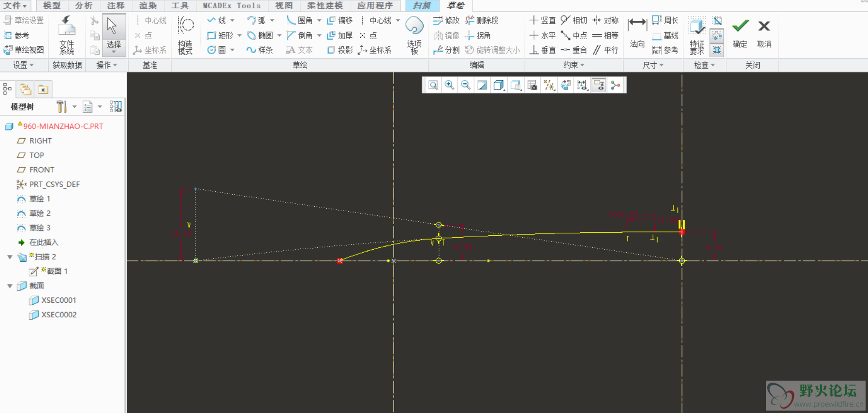Click the Modify (修改) edit tool
Image resolution: width=868 pixels, height=413 pixels.
[446, 20]
